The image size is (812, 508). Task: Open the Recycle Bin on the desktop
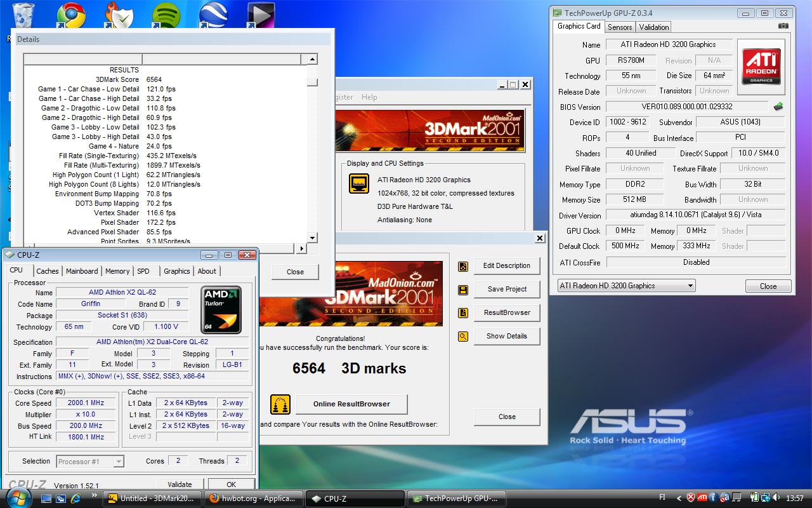[23, 14]
